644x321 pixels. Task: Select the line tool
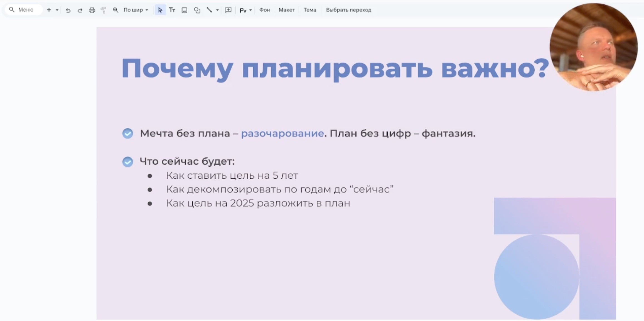[x=209, y=10]
